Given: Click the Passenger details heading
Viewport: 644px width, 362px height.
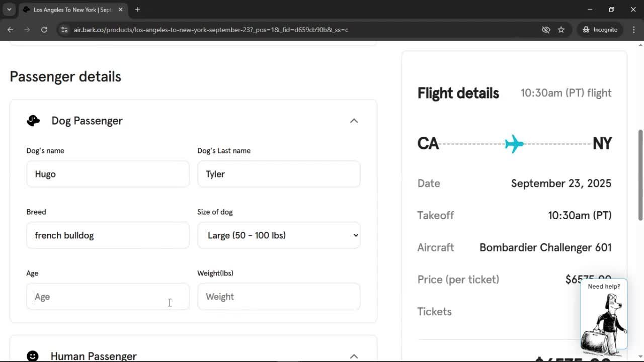Looking at the screenshot, I should tap(65, 76).
